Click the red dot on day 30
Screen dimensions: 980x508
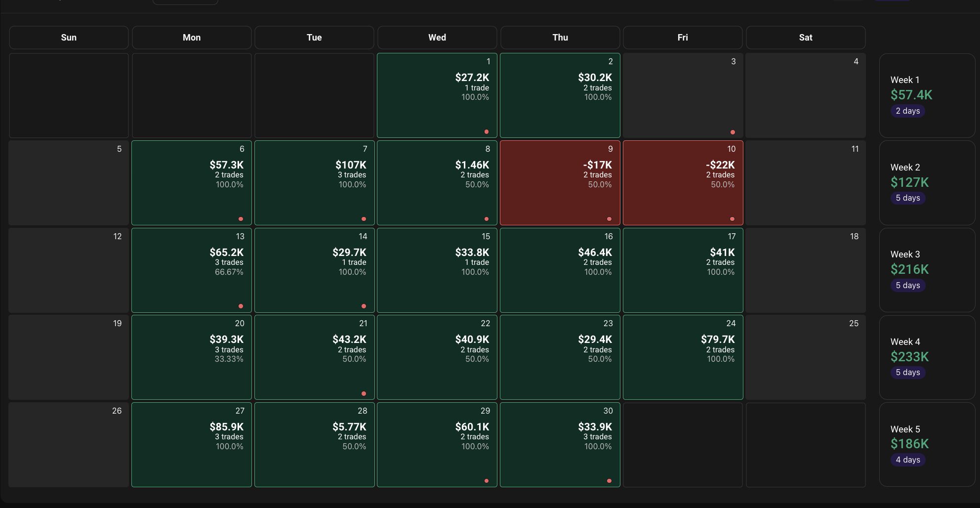tap(610, 481)
